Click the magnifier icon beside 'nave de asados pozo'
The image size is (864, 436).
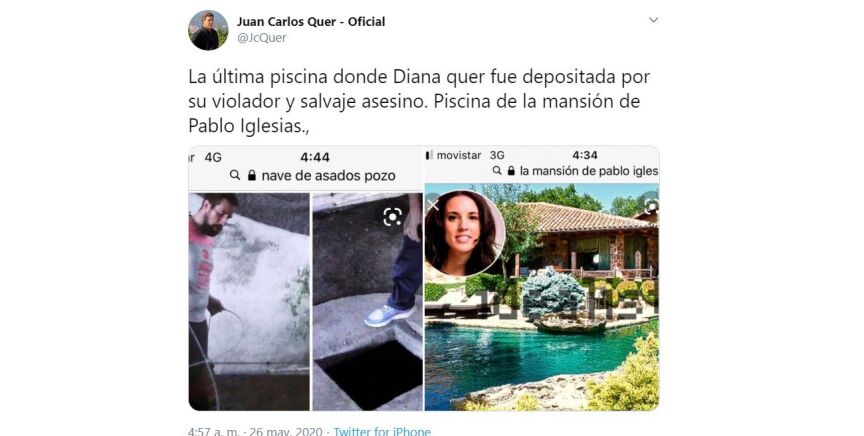235,175
